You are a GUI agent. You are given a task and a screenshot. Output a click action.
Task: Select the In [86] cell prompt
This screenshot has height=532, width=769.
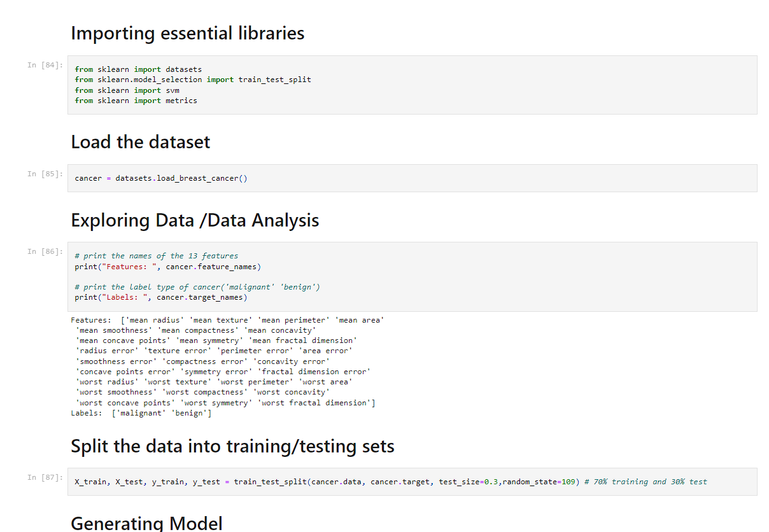(x=45, y=251)
